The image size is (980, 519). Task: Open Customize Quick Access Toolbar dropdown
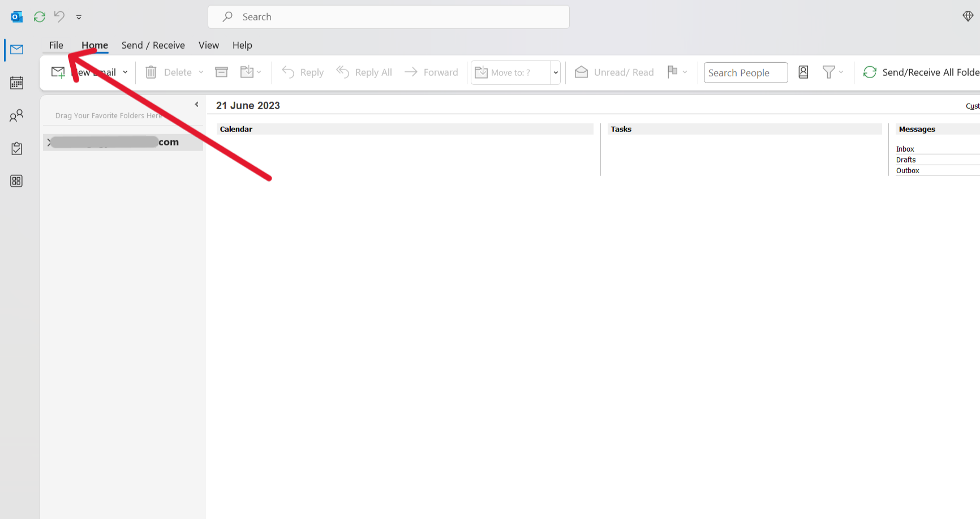tap(79, 17)
